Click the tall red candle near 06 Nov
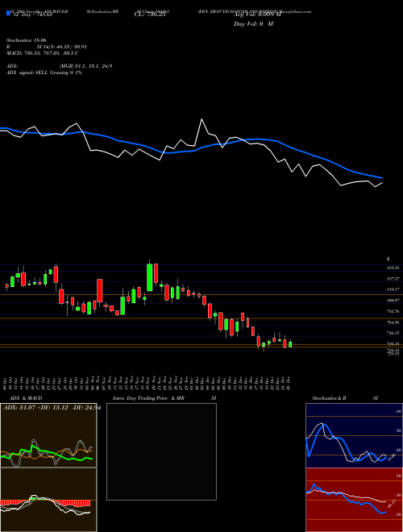This screenshot has width=403, height=532. (100, 290)
